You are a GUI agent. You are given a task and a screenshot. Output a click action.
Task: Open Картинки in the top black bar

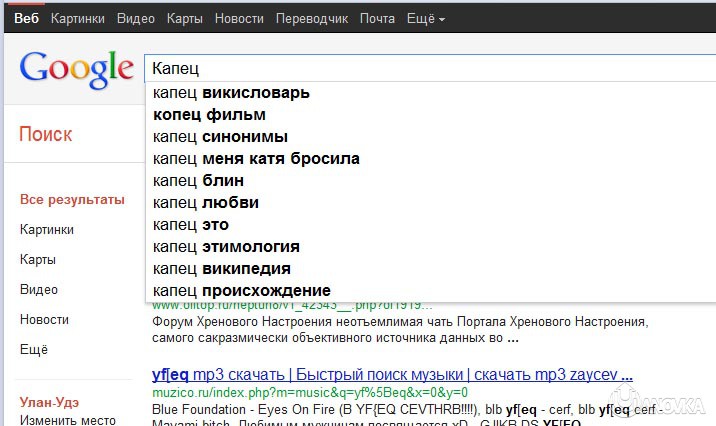click(x=78, y=18)
